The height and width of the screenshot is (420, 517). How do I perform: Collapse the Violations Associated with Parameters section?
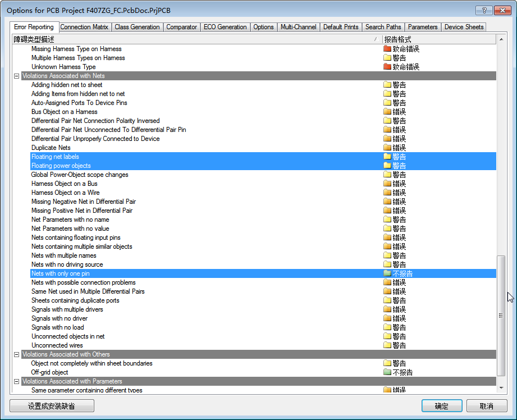[16, 381]
